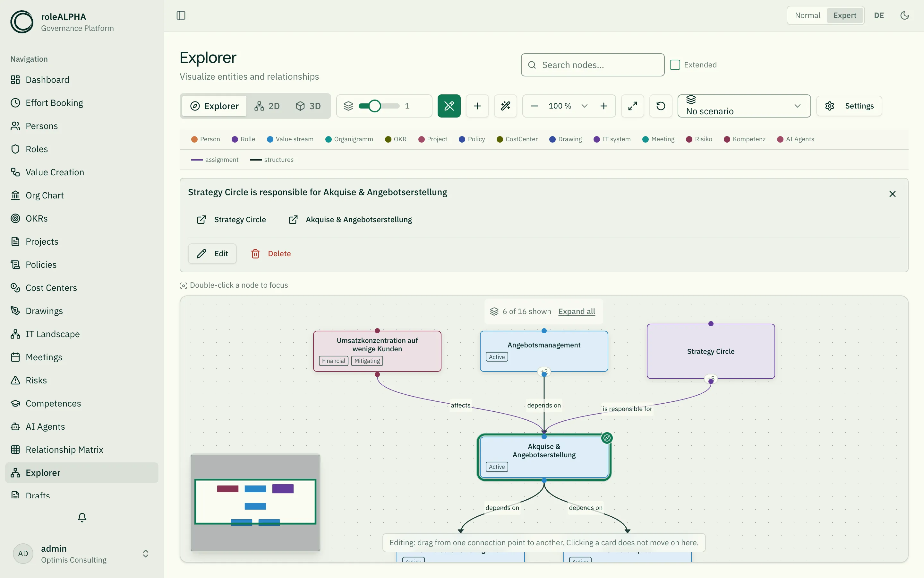Click the Expand all link
The width and height of the screenshot is (924, 578).
577,311
